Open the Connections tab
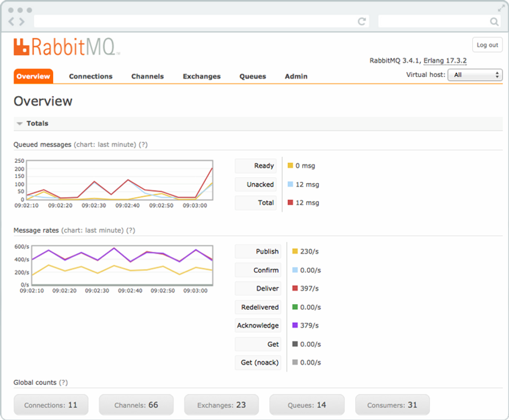Image resolution: width=509 pixels, height=420 pixels. (x=90, y=76)
